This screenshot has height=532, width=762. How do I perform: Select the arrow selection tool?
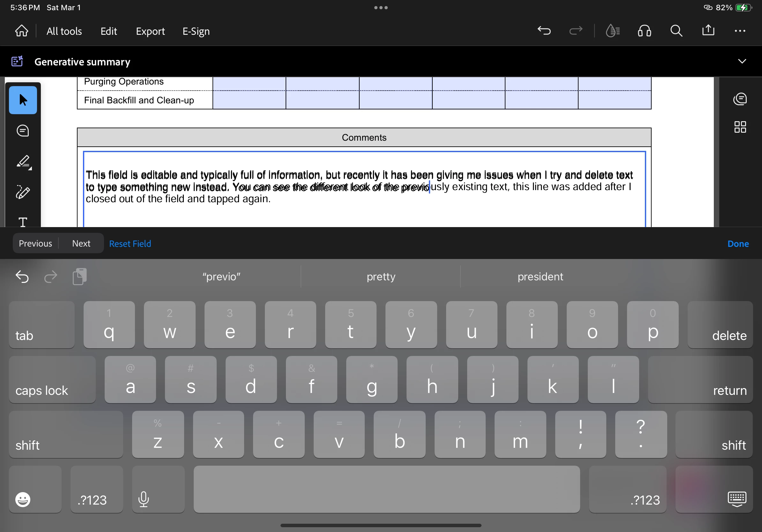click(x=23, y=100)
